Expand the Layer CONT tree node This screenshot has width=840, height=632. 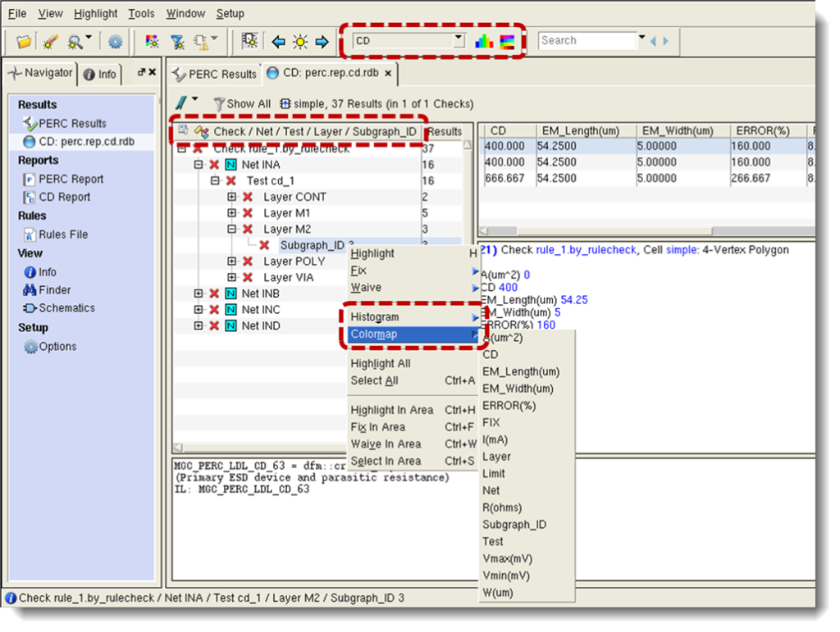click(231, 197)
